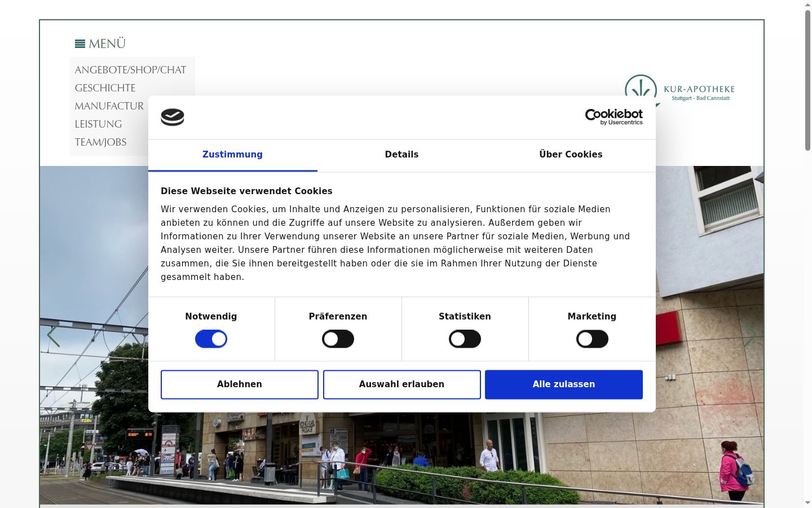Open the TEAM/JOBS menu item
Image resolution: width=812 pixels, height=508 pixels.
(100, 142)
